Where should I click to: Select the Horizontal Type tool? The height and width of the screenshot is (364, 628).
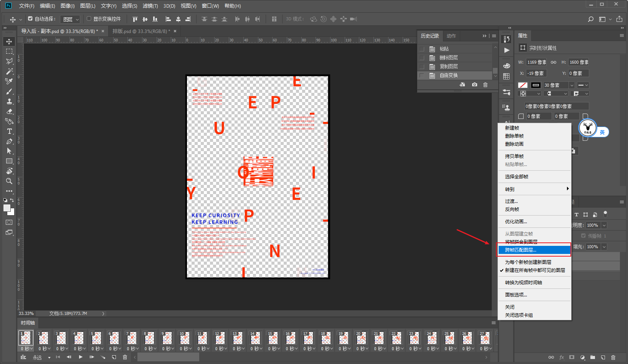tap(9, 131)
